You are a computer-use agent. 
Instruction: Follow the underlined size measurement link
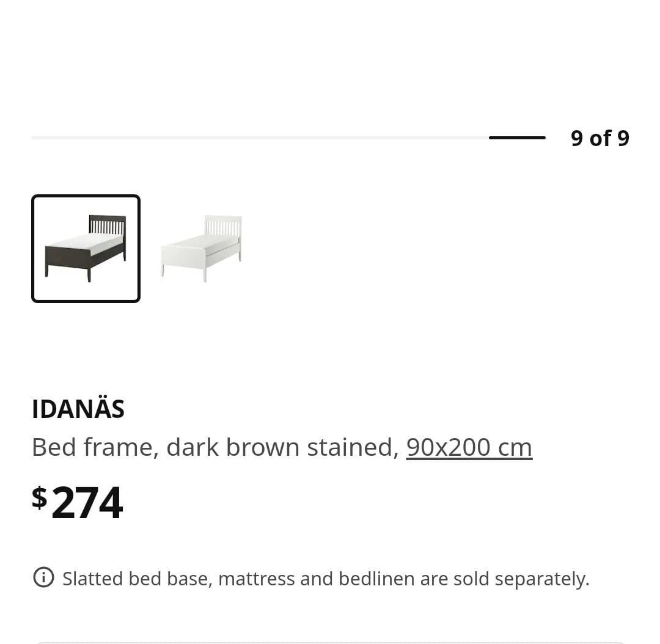[x=469, y=447]
